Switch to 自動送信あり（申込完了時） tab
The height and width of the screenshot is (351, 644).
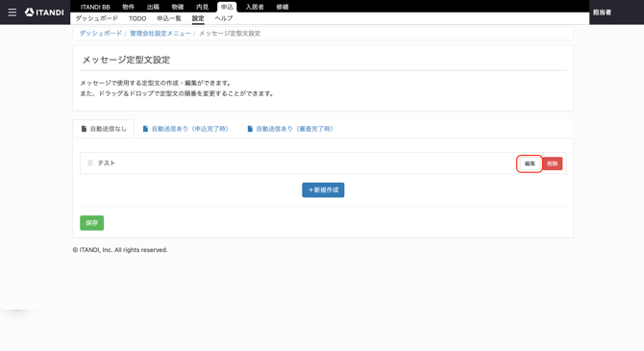pos(186,129)
